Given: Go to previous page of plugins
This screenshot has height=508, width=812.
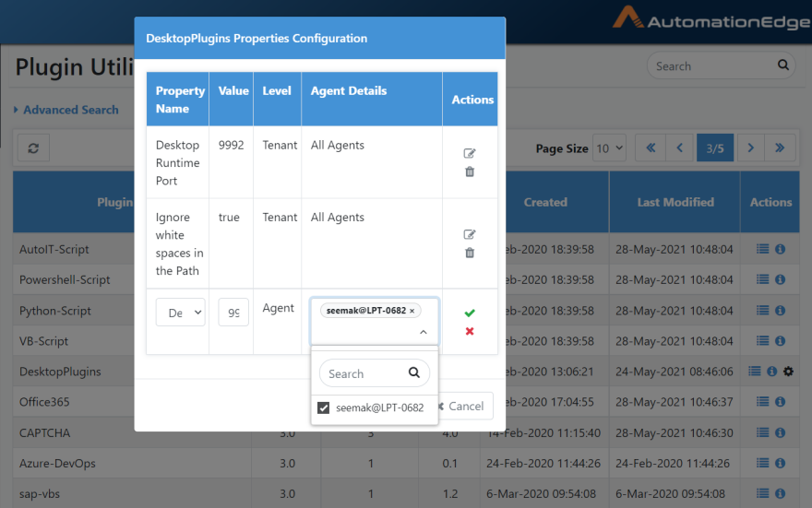Looking at the screenshot, I should tap(680, 148).
